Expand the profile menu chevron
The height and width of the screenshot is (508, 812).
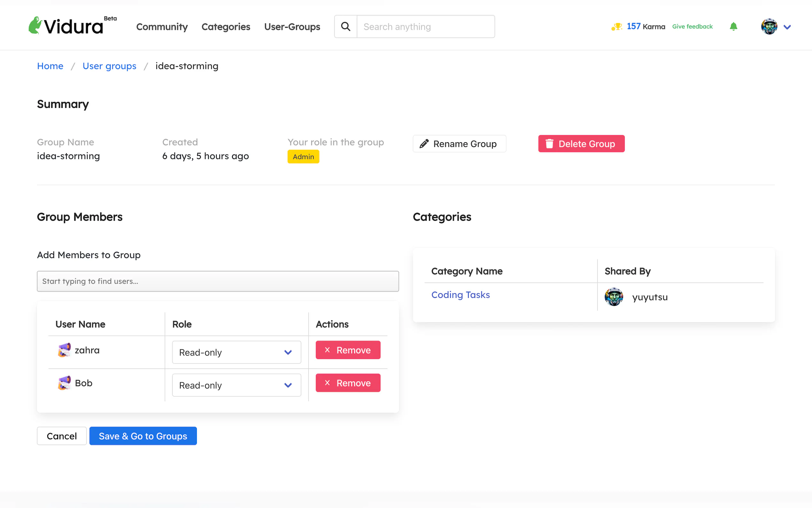787,27
